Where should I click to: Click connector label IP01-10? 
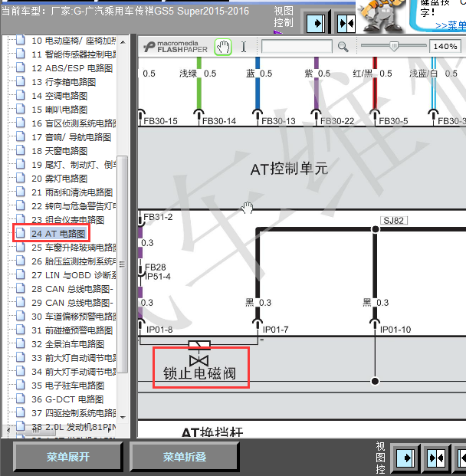395,330
